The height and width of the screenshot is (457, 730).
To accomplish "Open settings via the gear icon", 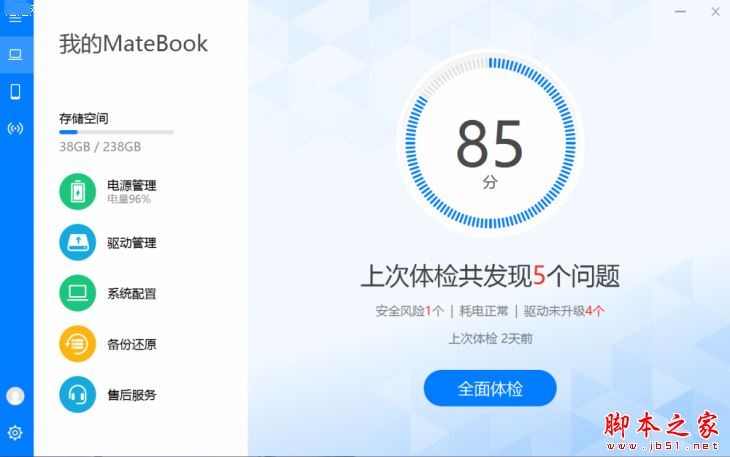I will tap(15, 433).
